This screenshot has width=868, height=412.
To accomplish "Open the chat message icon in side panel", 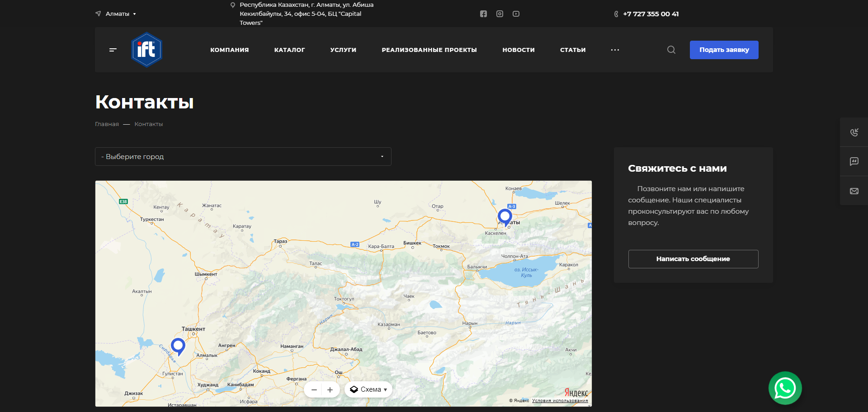I will click(x=854, y=161).
